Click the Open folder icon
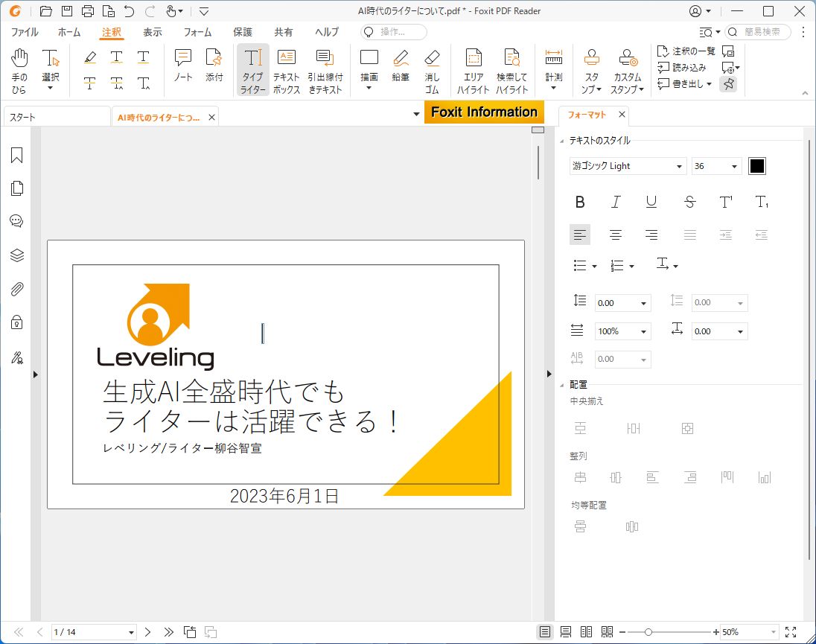816x644 pixels. point(46,11)
